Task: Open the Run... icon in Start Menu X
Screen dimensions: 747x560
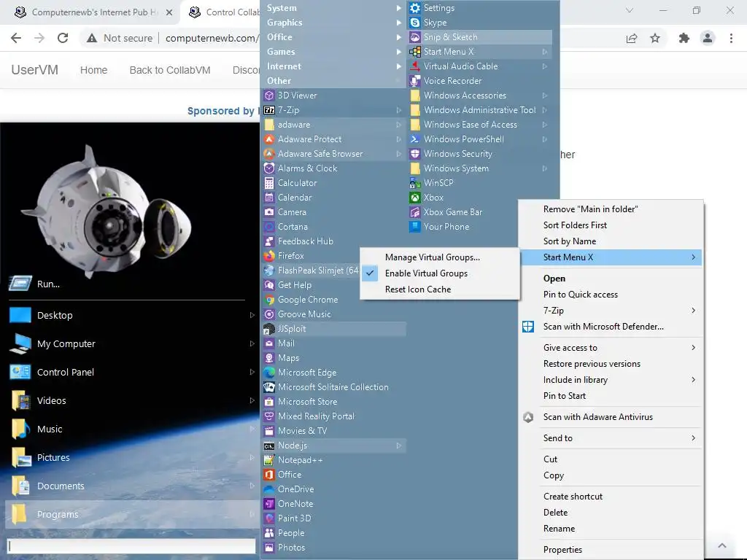Action: point(20,284)
